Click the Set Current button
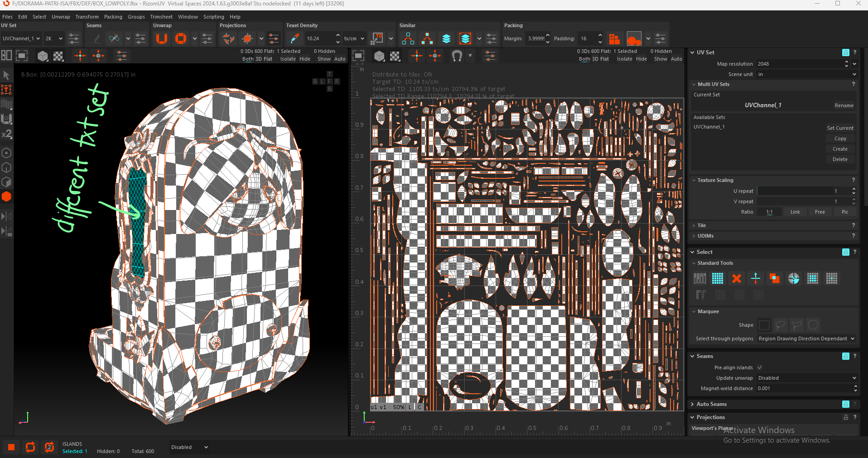The height and width of the screenshot is (458, 868). 840,128
